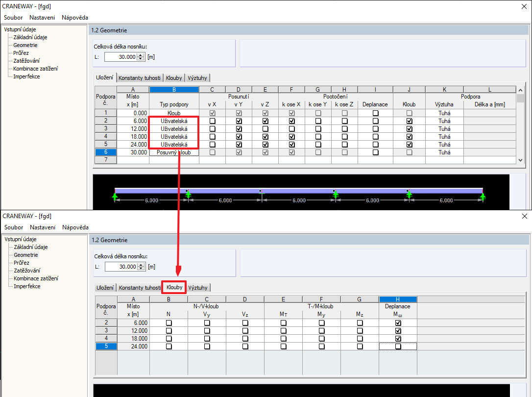
Task: Switch to Výztuhy tab in upper window
Action: point(197,78)
